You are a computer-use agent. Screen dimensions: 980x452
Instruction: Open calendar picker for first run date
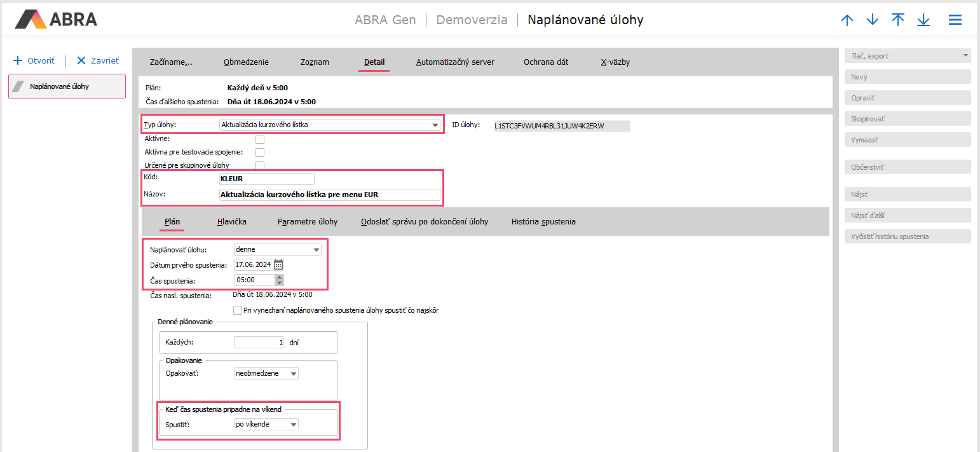[x=278, y=265]
